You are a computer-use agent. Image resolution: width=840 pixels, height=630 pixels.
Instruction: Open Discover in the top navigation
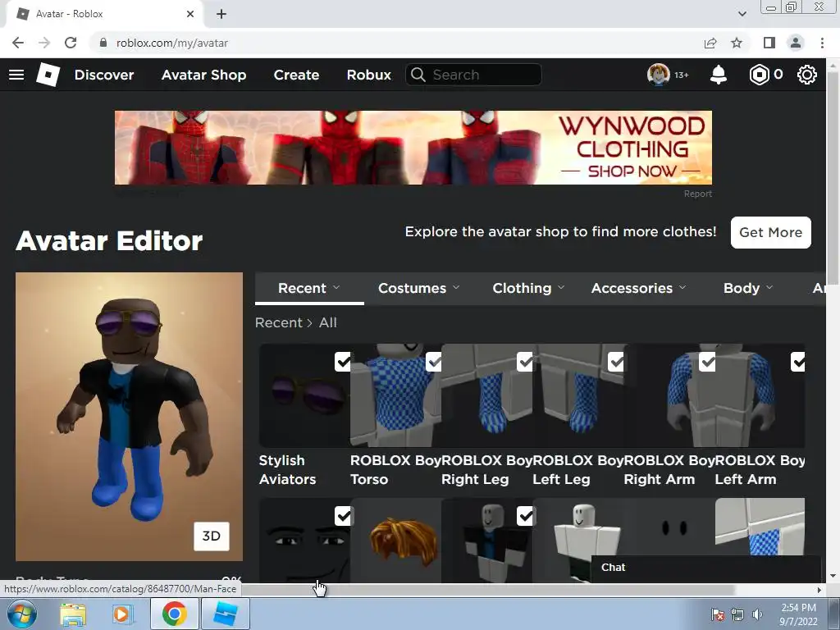104,75
